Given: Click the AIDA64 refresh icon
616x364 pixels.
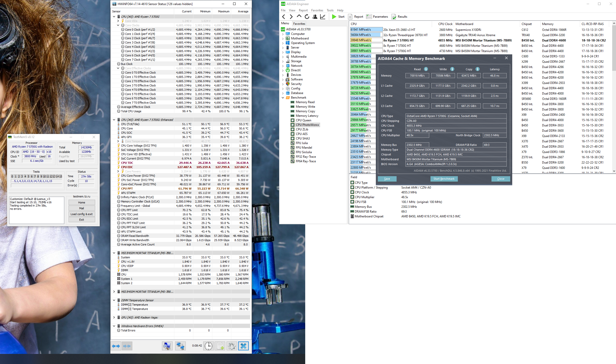Looking at the screenshot, I should 307,17.
